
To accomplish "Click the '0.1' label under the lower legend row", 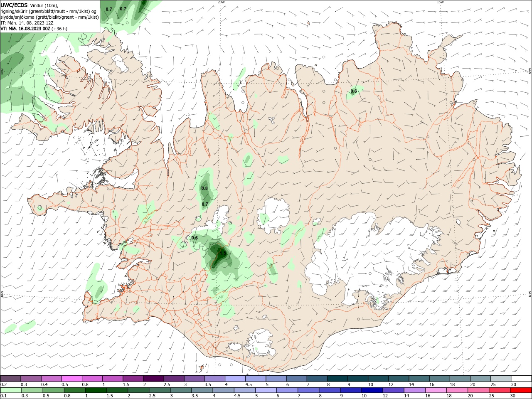I will 3,396.
